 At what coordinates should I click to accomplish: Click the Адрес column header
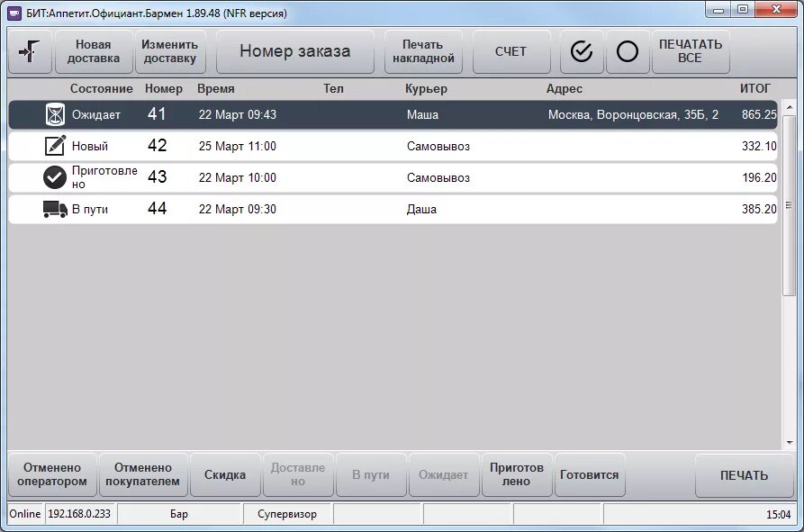(x=564, y=88)
